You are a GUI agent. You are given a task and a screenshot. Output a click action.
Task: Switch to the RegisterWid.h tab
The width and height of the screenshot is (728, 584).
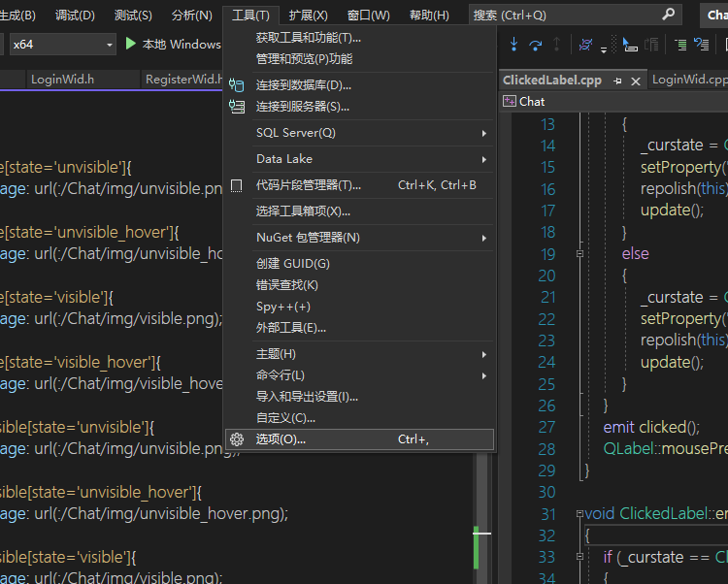[183, 80]
